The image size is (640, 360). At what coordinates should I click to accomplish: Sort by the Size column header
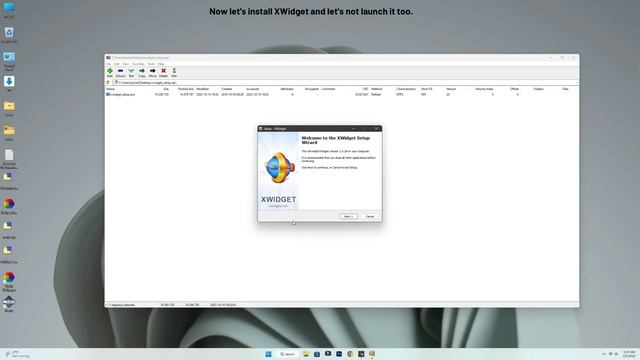click(x=166, y=89)
